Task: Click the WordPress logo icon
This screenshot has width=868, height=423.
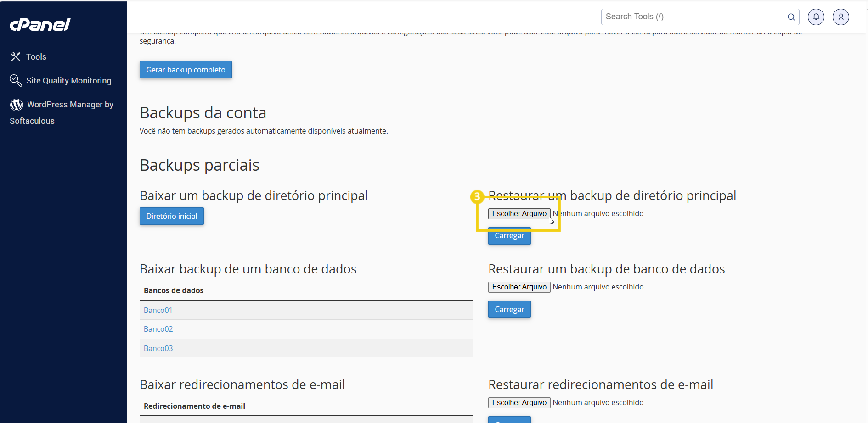Action: tap(17, 105)
